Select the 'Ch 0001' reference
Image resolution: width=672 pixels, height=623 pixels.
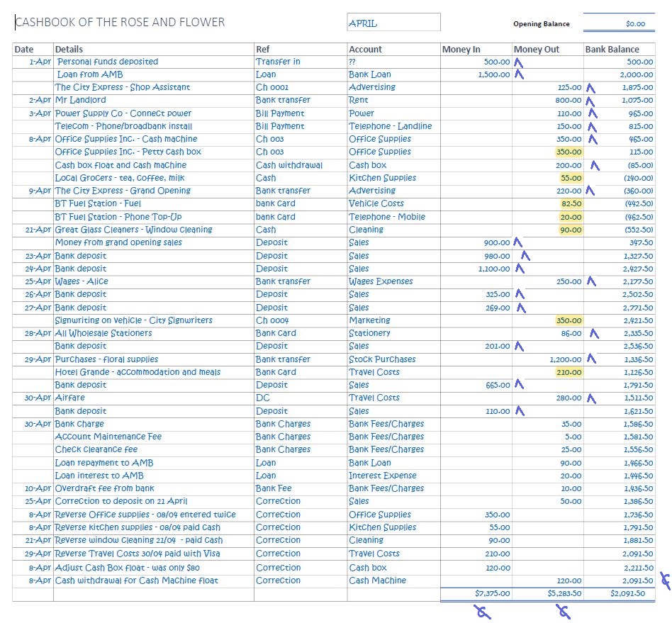[x=272, y=87]
